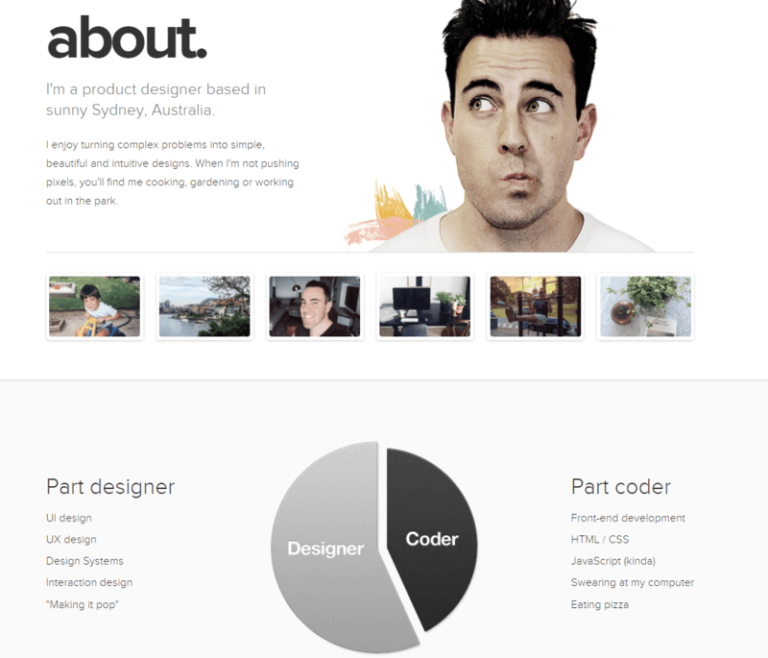
Task: Choose "Design Systems" in designer list
Action: pos(84,561)
